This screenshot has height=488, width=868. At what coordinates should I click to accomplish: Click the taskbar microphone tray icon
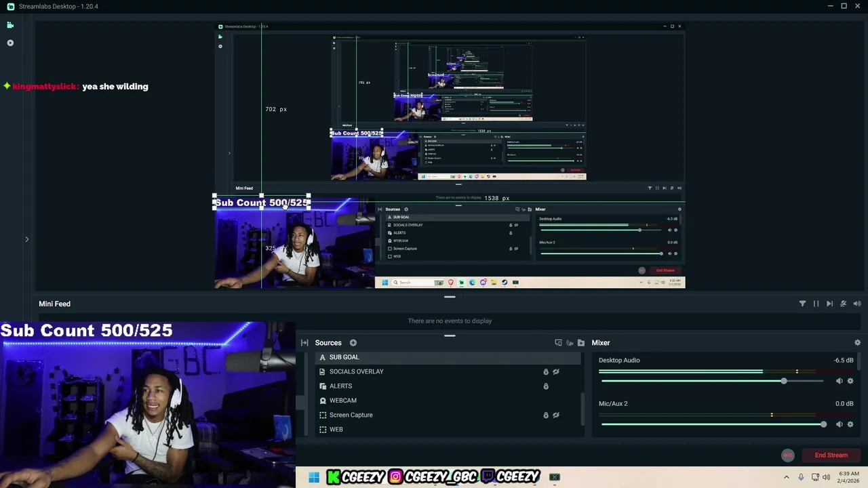pyautogui.click(x=801, y=477)
